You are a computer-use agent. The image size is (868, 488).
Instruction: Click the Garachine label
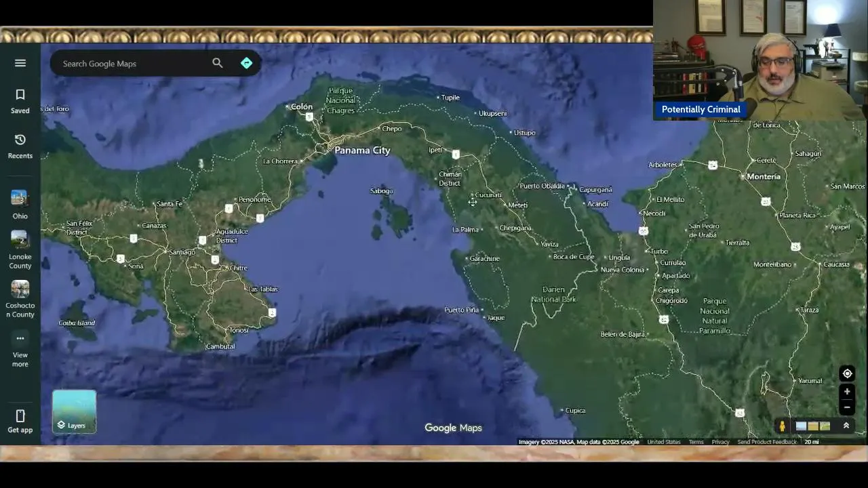(x=485, y=259)
